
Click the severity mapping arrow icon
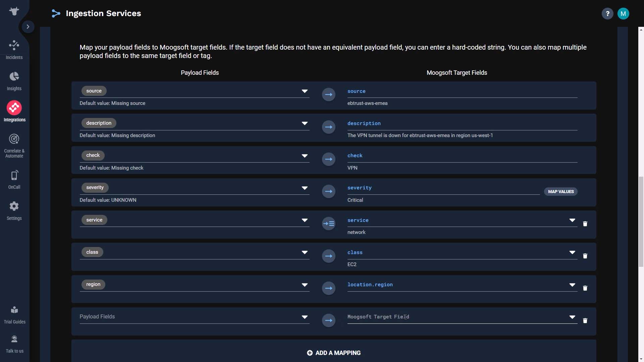[x=329, y=191]
